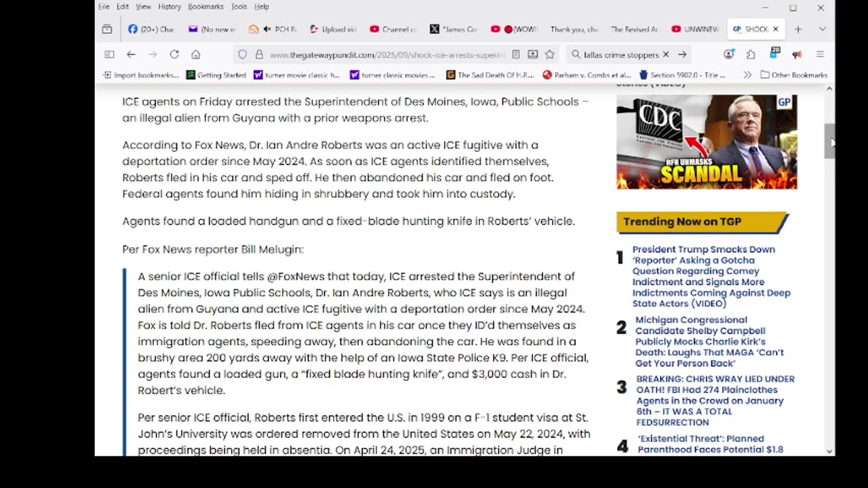Switch to the Facebook (20+) Chat tab

click(151, 29)
